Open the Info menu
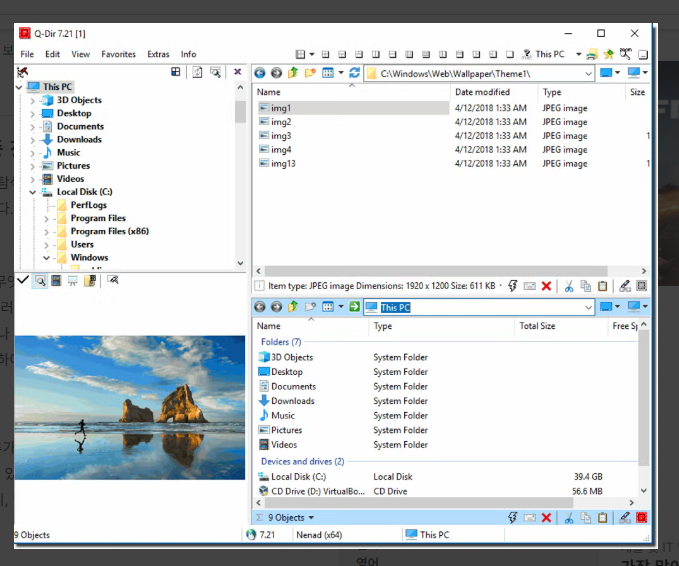The width and height of the screenshot is (679, 566). pos(188,54)
